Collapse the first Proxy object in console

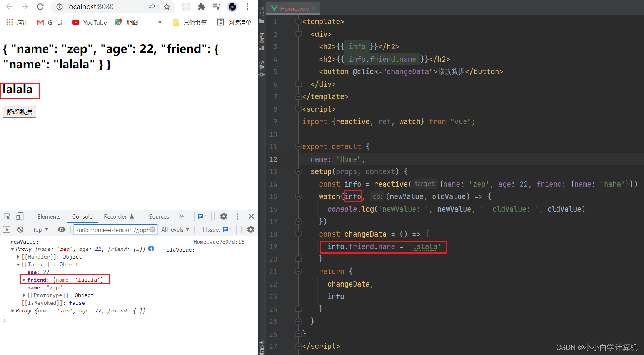click(x=12, y=249)
